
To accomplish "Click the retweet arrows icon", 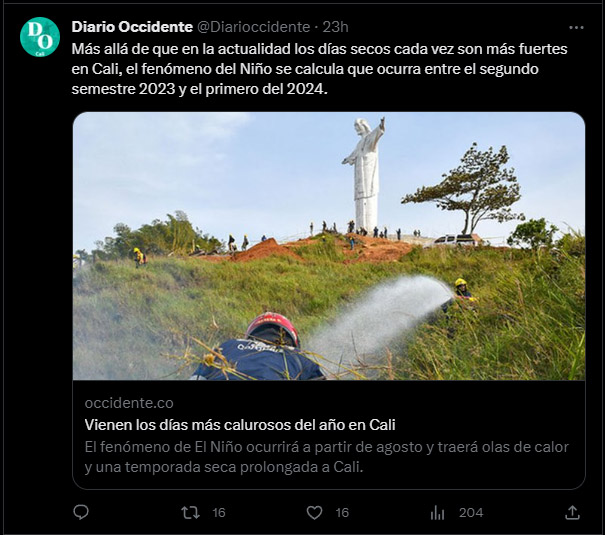I will pos(190,513).
